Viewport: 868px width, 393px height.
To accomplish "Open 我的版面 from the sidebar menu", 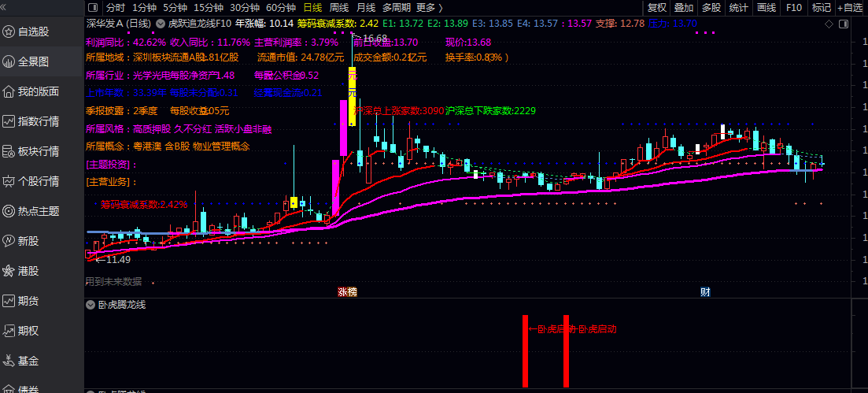I will 39,91.
